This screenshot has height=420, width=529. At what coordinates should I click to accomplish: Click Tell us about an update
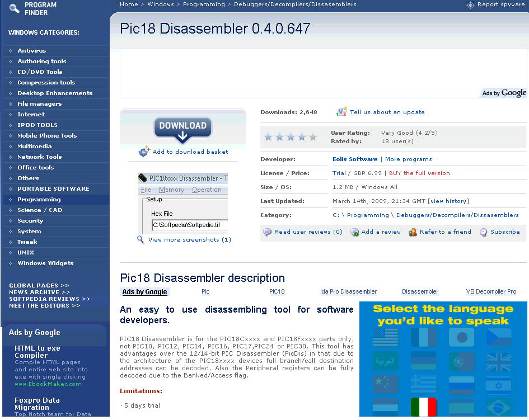tap(387, 112)
